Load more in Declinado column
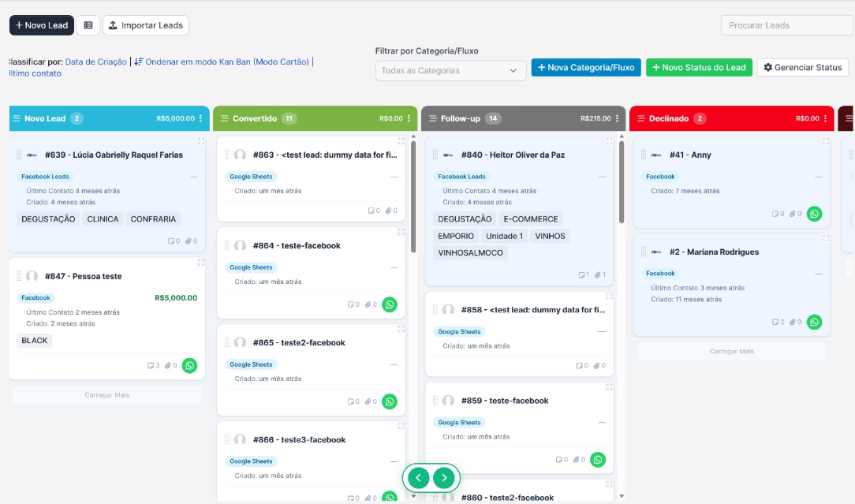The image size is (855, 504). [x=731, y=351]
